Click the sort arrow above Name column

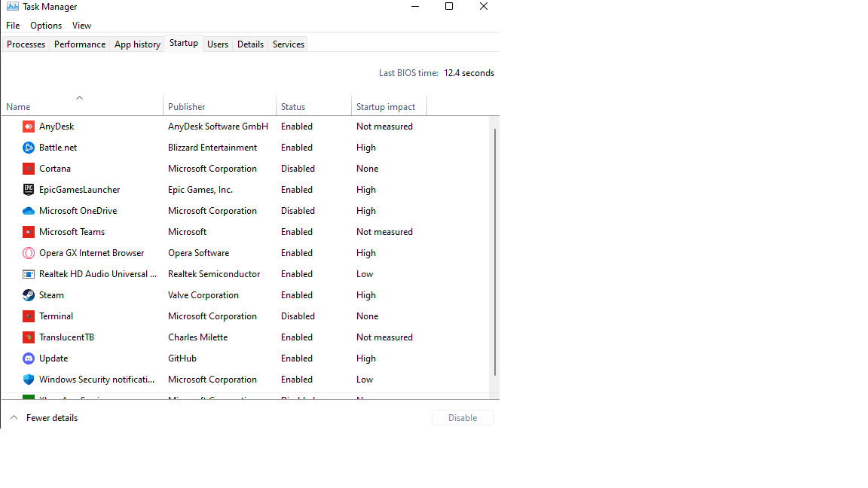79,98
